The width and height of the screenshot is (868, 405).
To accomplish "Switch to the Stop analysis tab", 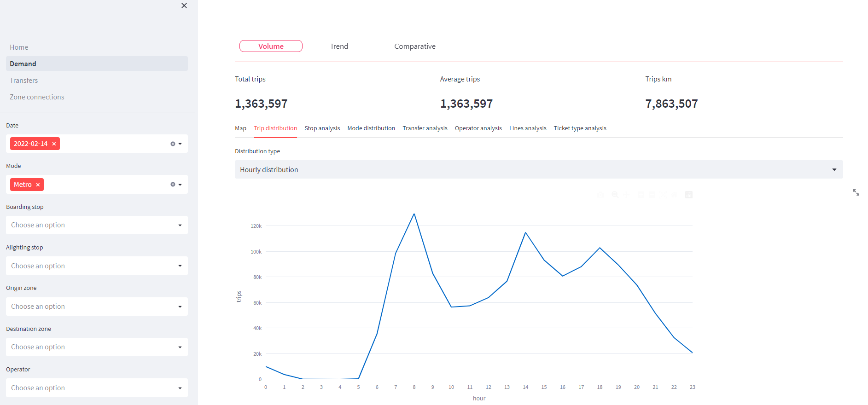I will (322, 128).
